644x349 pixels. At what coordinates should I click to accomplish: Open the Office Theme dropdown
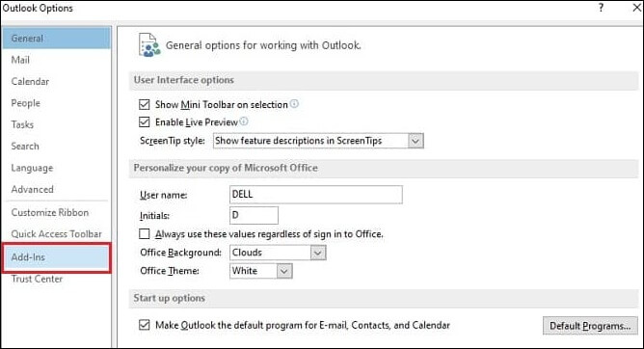[284, 271]
